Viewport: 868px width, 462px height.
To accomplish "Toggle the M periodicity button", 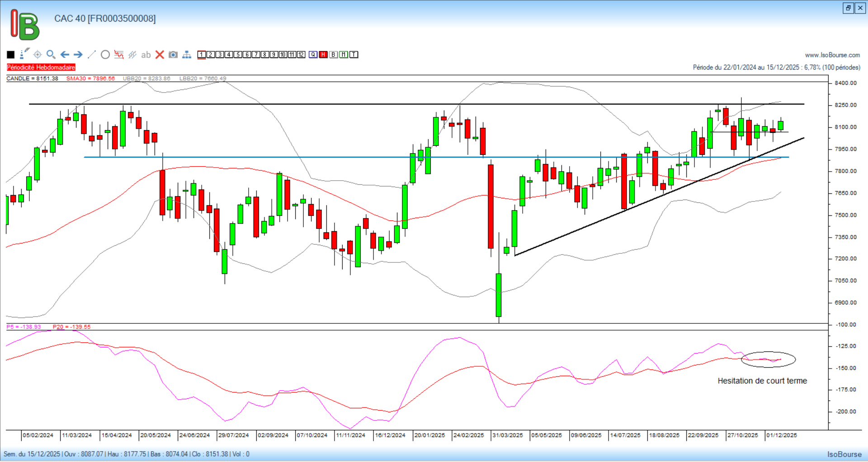I will (344, 55).
